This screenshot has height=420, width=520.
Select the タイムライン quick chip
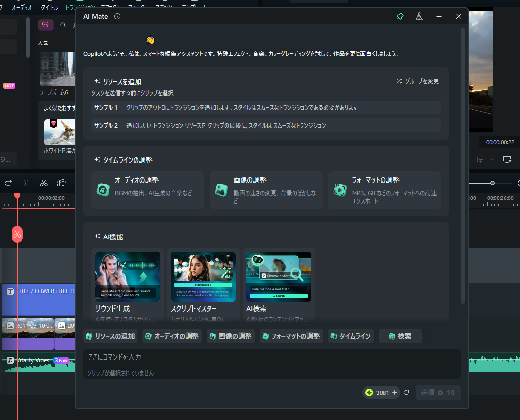pos(351,336)
